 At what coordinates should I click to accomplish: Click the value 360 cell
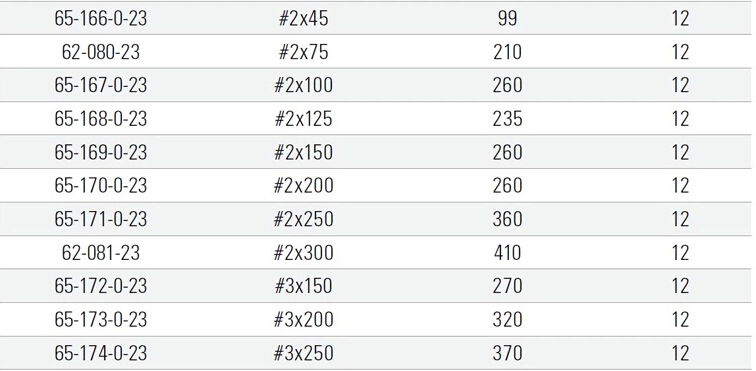[507, 220]
